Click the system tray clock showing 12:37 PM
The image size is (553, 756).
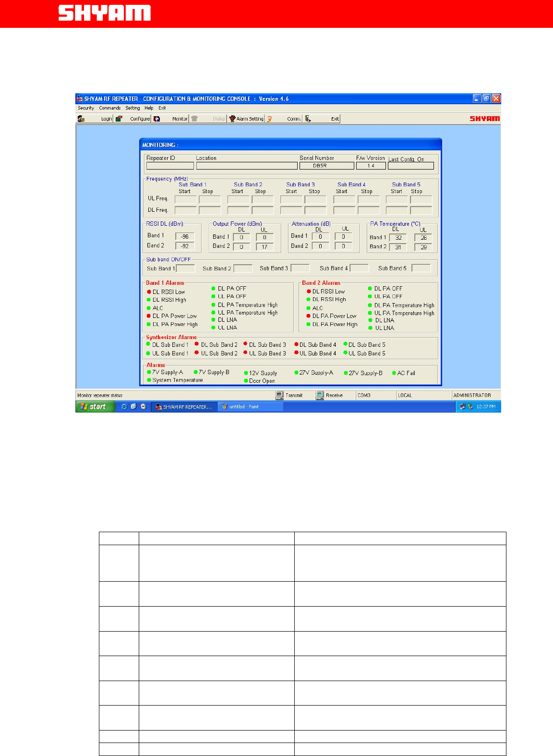coord(486,407)
